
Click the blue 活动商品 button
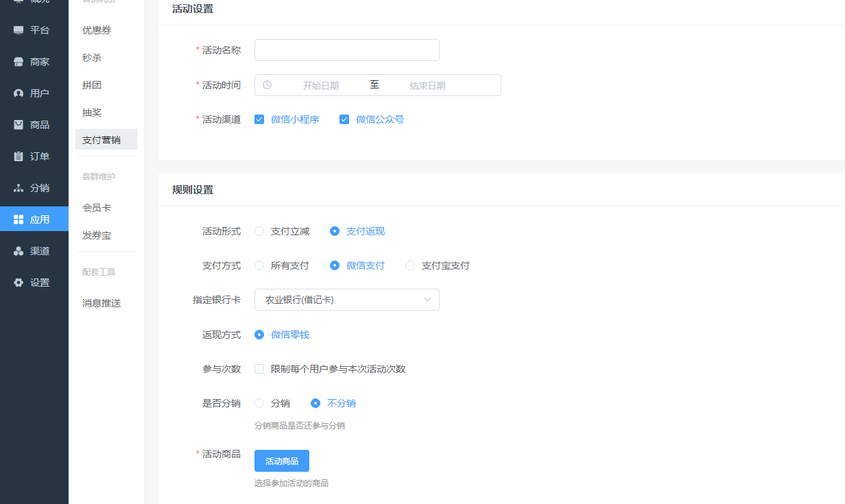(282, 461)
